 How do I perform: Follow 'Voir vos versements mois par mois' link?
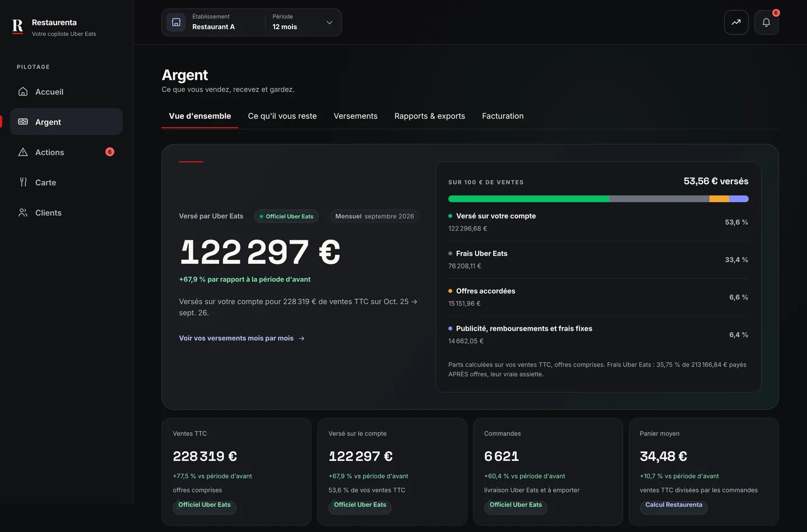tap(242, 338)
